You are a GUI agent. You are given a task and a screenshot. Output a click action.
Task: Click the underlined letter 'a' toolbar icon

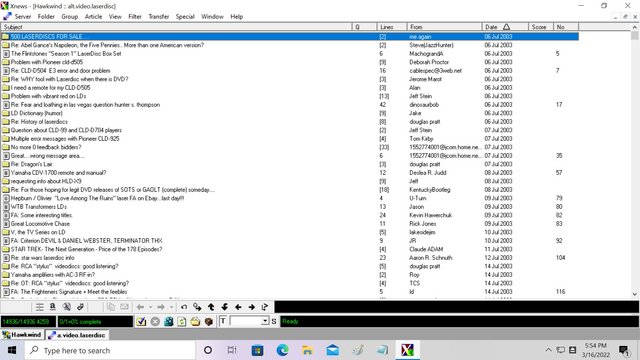(53, 307)
